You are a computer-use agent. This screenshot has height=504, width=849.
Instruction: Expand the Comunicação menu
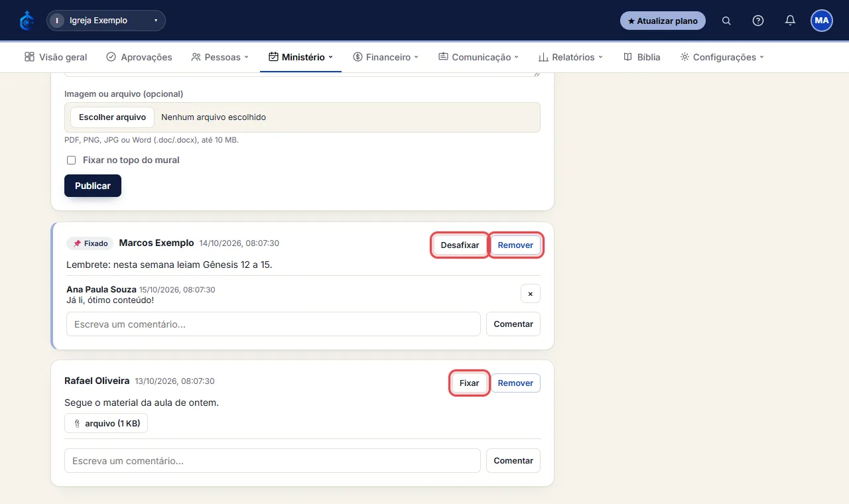tap(478, 57)
